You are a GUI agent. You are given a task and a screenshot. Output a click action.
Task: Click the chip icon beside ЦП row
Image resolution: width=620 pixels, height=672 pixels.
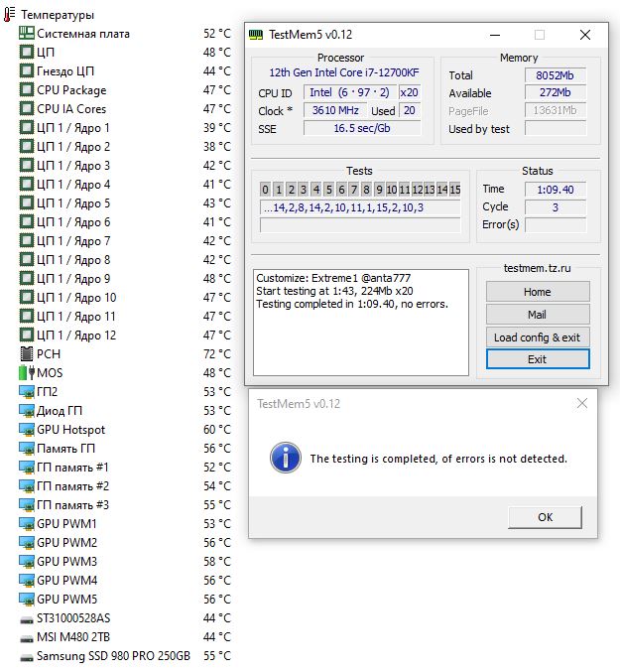[27, 53]
